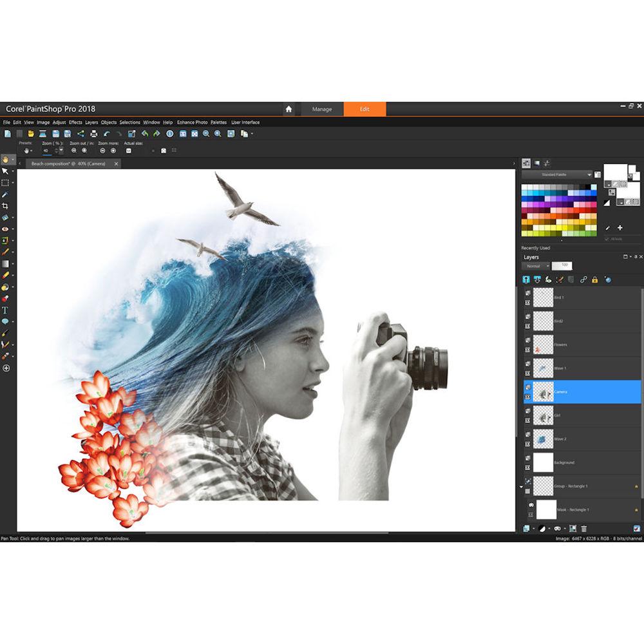The width and height of the screenshot is (644, 644).
Task: Open the Enhance Photo menu
Action: pos(191,122)
